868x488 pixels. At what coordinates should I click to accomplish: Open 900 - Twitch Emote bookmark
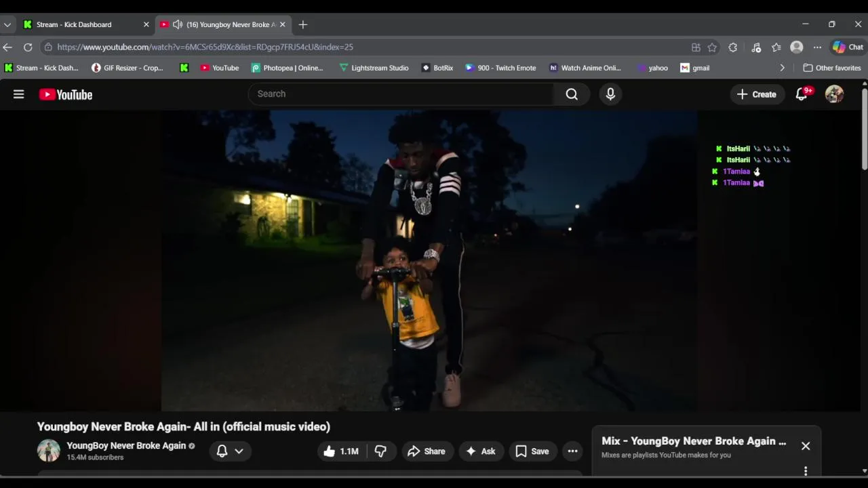tap(500, 68)
